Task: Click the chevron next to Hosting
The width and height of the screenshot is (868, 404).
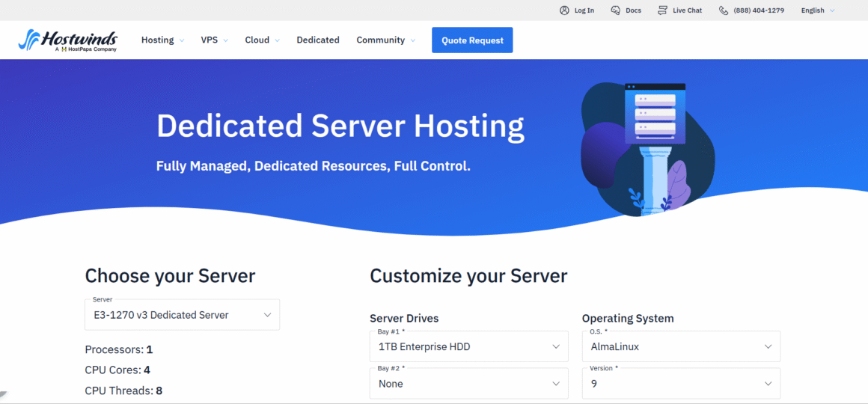Action: click(x=182, y=40)
